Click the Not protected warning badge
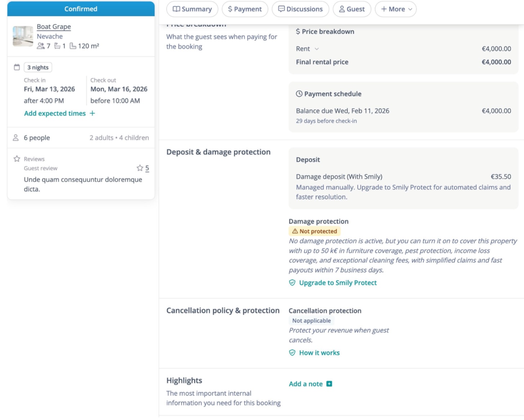Viewport: 524px width, 420px height. (x=315, y=231)
